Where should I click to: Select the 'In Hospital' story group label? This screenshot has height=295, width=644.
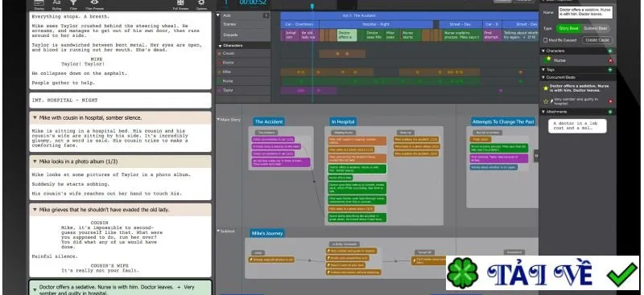click(x=343, y=121)
